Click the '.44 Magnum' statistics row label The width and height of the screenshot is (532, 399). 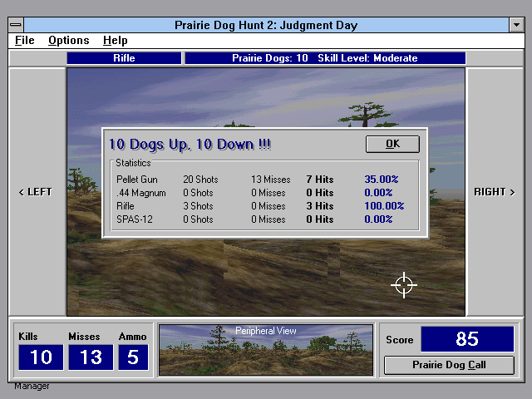coord(140,193)
